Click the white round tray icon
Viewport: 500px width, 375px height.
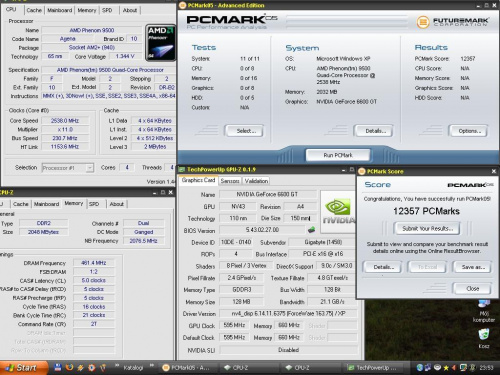[x=437, y=367]
